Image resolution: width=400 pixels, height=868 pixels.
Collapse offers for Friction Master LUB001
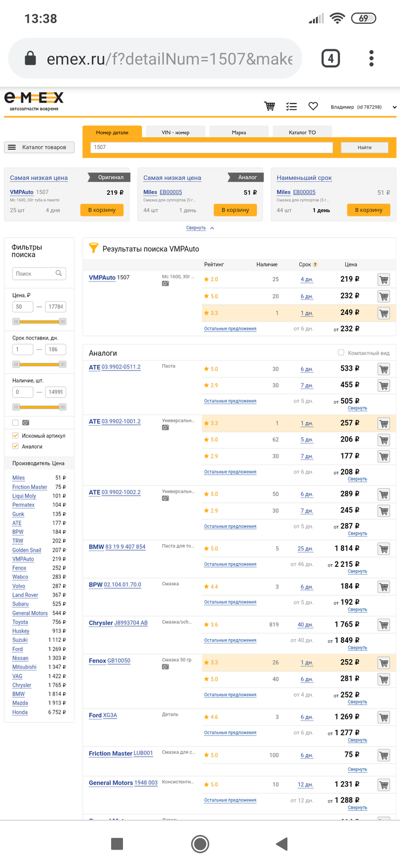(x=357, y=769)
